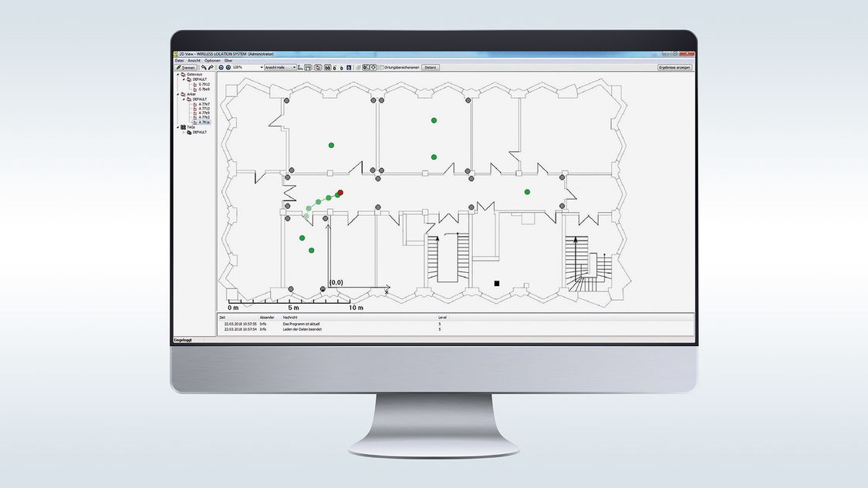Click the Anker folder icon in tree
Screen dimensions: 868x488
(x=183, y=94)
